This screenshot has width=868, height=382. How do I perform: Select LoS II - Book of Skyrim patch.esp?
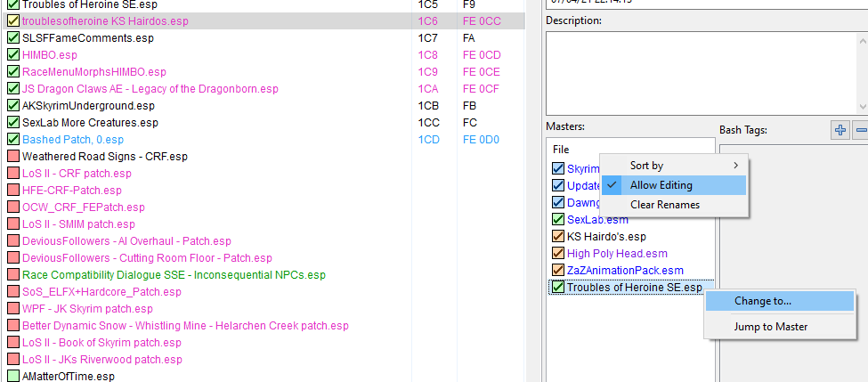click(x=101, y=343)
